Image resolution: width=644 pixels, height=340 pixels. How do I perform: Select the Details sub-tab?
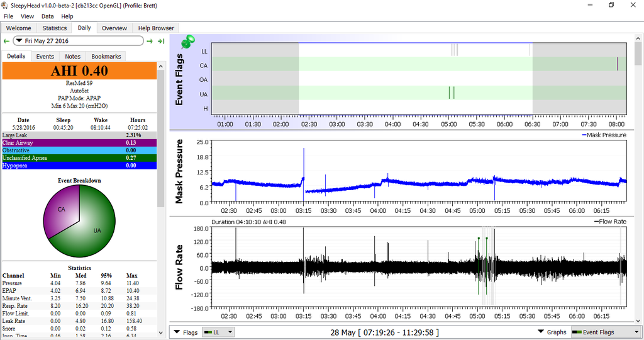[16, 56]
